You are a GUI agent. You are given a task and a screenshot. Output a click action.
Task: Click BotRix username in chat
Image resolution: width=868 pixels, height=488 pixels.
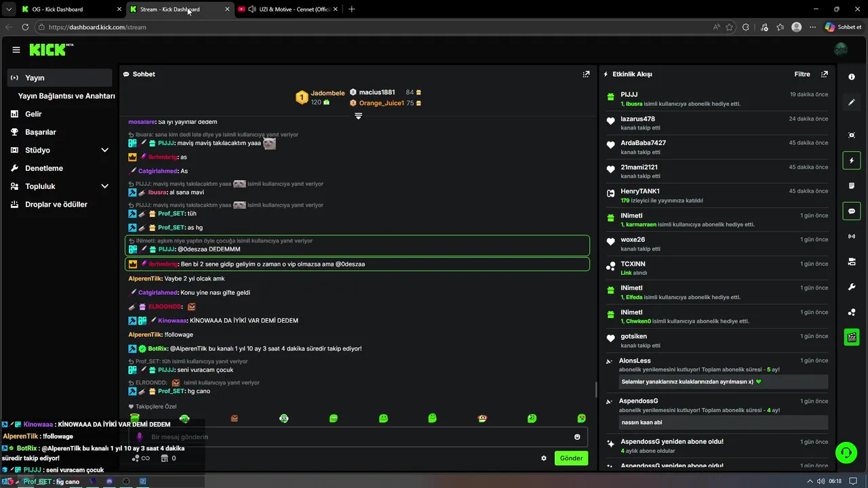tap(158, 348)
